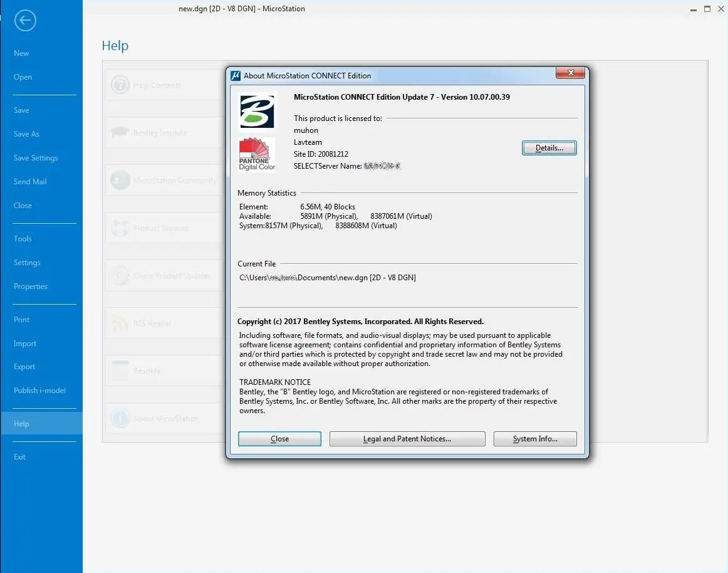Click the MicroStation Community label
Image resolution: width=728 pixels, height=573 pixels.
[175, 181]
